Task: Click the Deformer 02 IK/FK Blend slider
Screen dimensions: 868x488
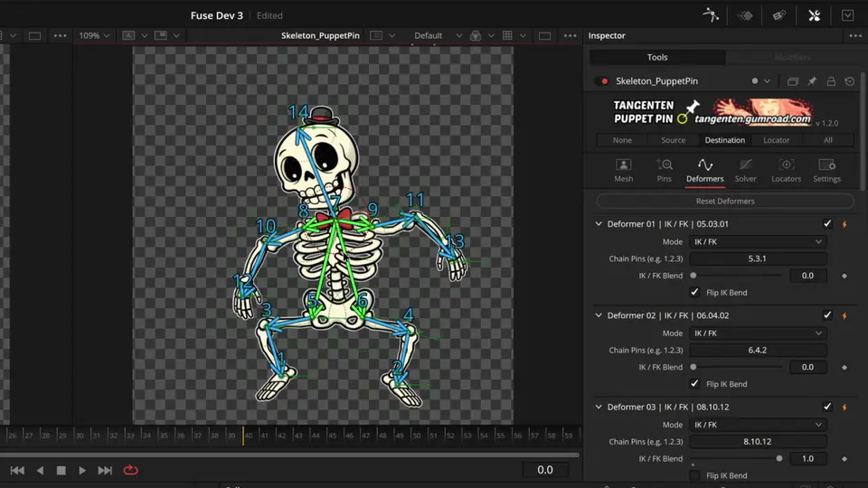Action: pyautogui.click(x=736, y=367)
